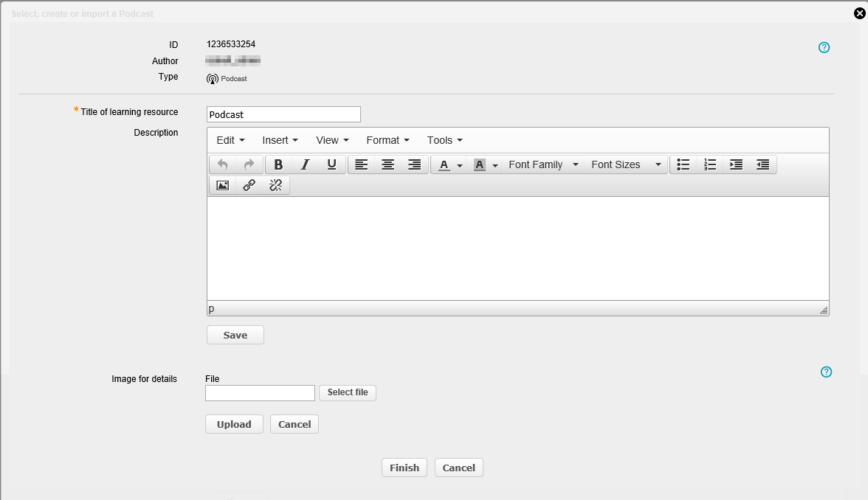Open the text color dropdown arrow
Image resolution: width=868 pixels, height=500 pixels.
(x=460, y=165)
